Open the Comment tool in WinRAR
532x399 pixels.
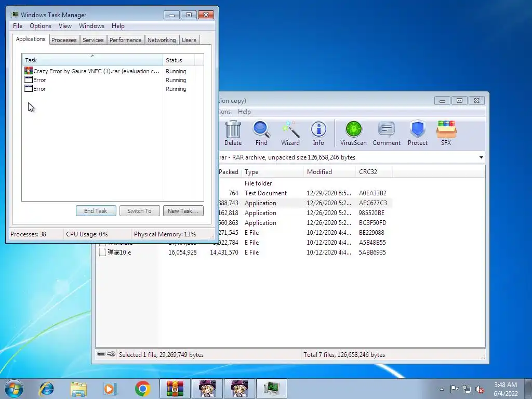click(x=387, y=134)
